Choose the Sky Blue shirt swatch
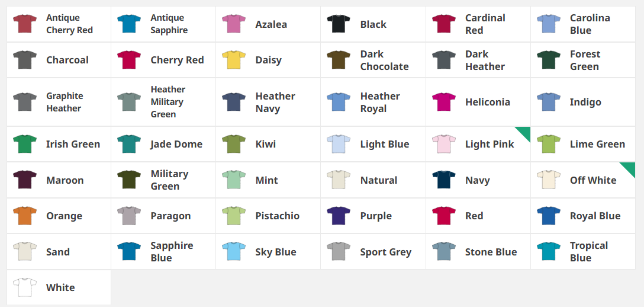 tap(234, 251)
